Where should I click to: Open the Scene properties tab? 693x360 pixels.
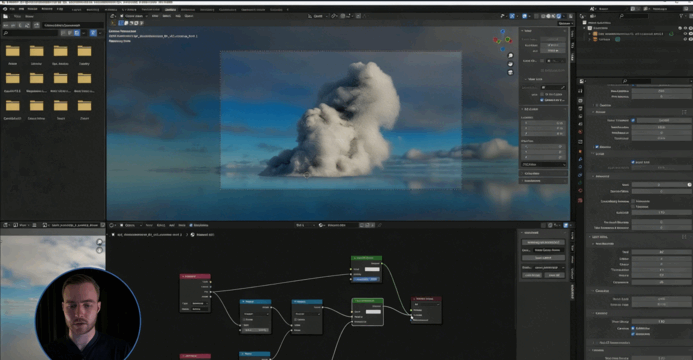(580, 124)
